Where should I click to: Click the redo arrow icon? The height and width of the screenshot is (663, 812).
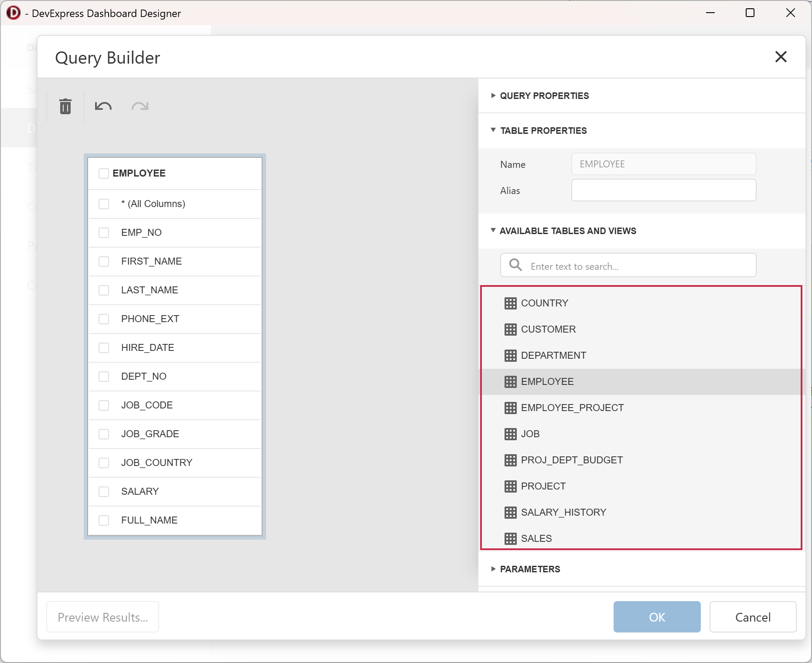point(140,106)
